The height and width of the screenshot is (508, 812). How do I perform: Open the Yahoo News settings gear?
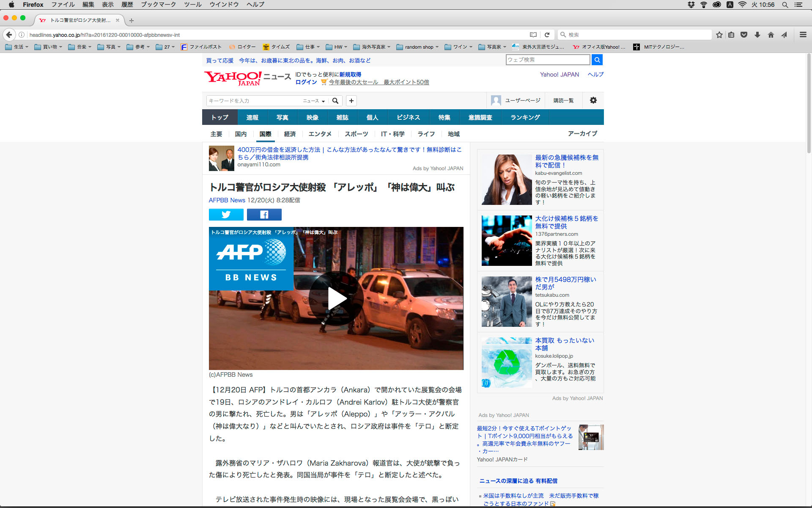point(593,100)
